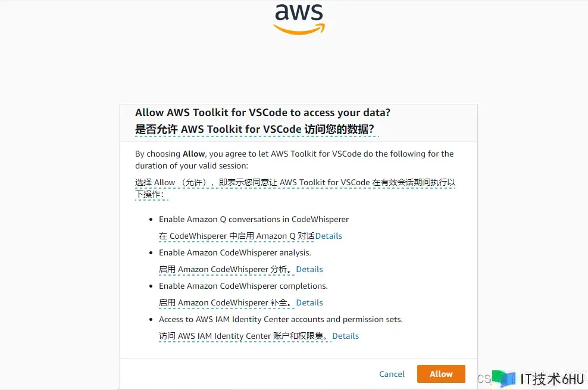Screen dimensions: 588x390
Task: Open Details for IAM Identity Center access
Action: 345,336
